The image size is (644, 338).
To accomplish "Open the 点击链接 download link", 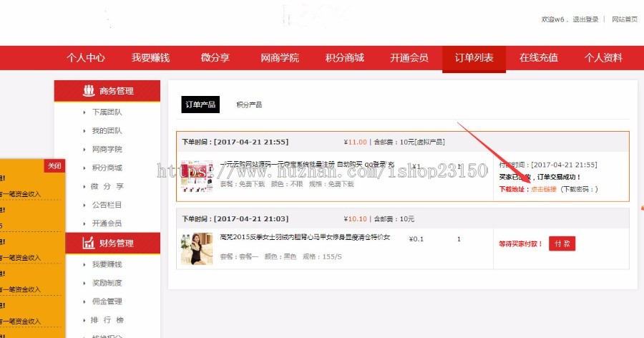I will [543, 189].
